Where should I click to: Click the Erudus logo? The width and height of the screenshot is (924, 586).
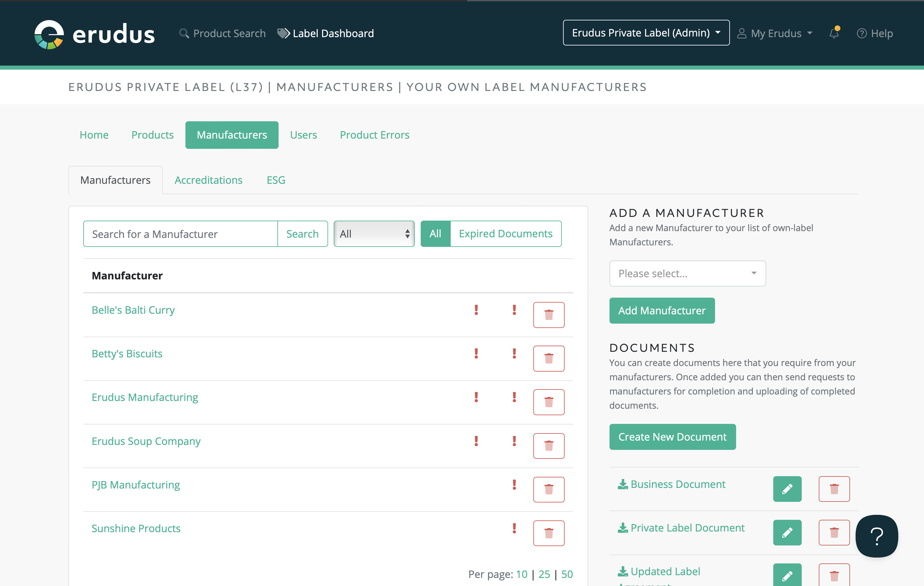(94, 34)
